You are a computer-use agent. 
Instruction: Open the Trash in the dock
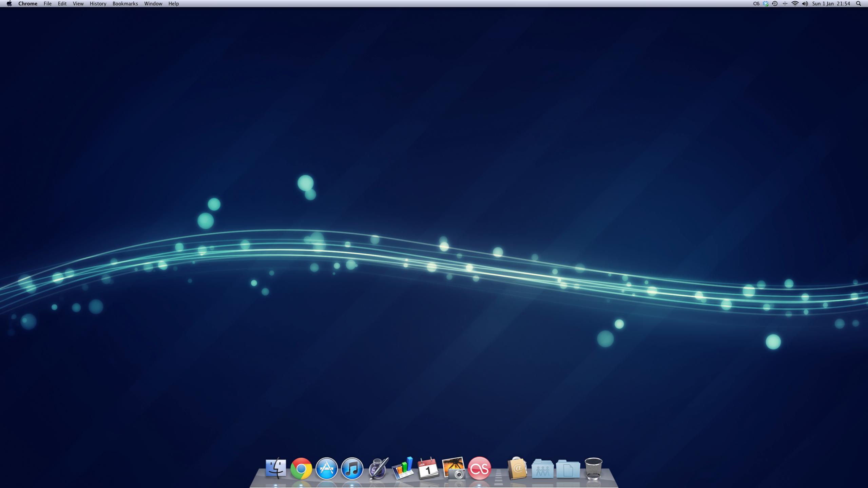[594, 468]
